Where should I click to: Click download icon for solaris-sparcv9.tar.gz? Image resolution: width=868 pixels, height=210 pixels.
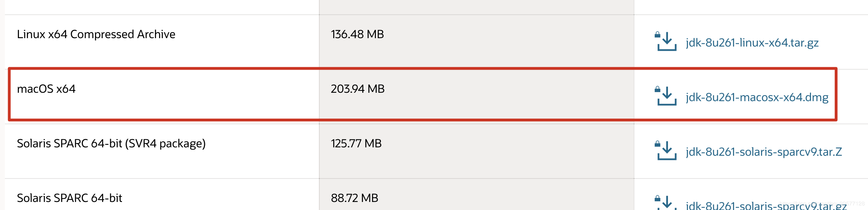(x=667, y=203)
